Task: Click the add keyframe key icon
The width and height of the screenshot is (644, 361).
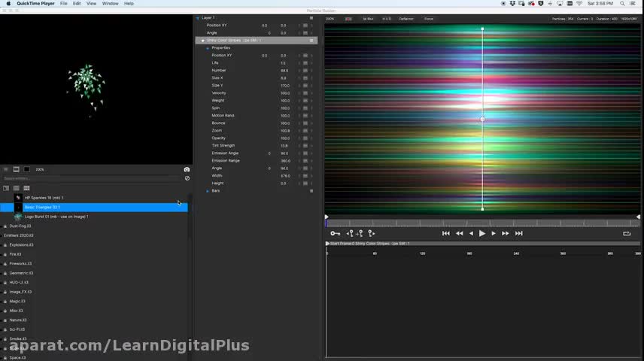Action: click(336, 233)
